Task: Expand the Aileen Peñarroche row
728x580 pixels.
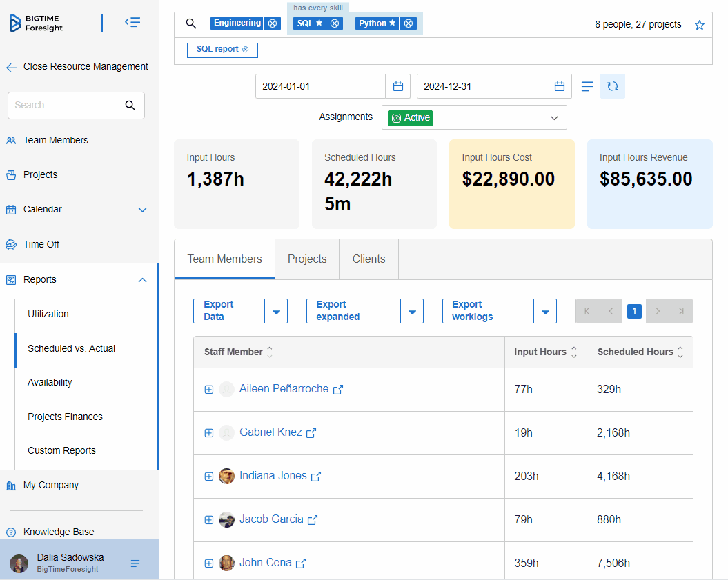Action: (x=209, y=390)
